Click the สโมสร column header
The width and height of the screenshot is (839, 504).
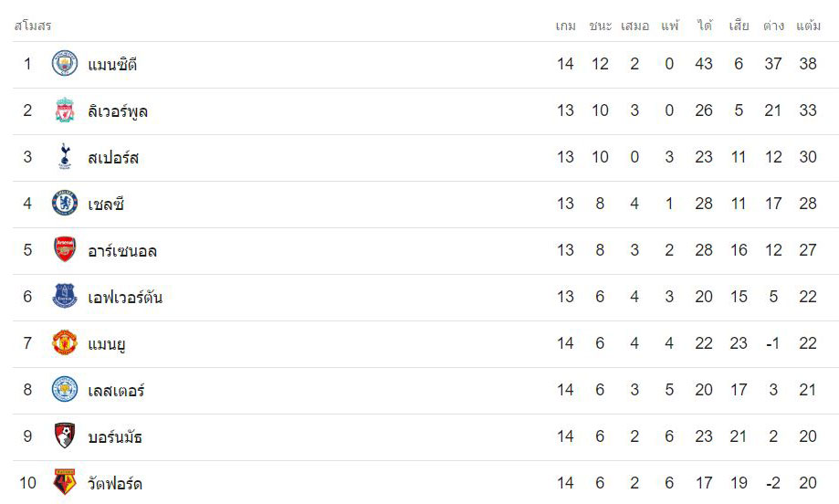(x=33, y=26)
